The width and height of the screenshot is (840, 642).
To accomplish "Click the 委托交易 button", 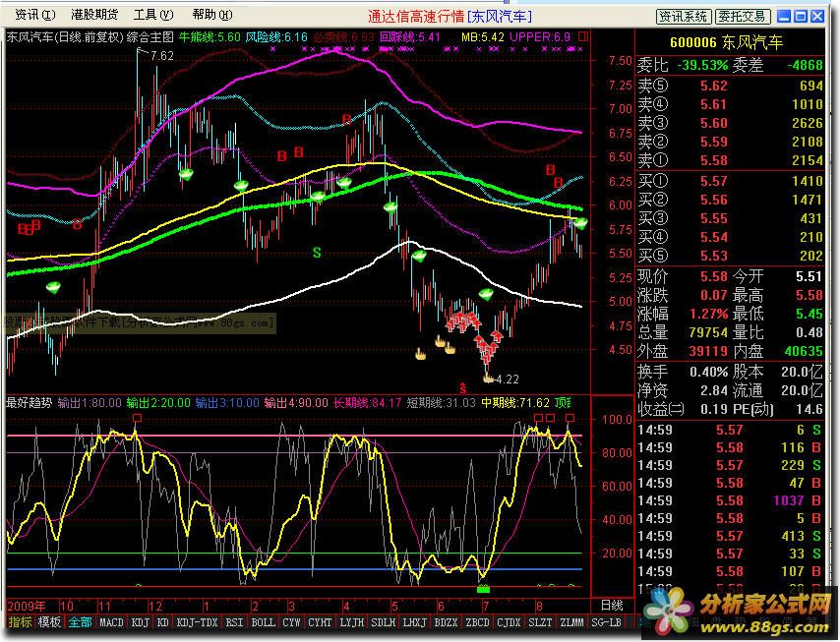I will (x=743, y=17).
